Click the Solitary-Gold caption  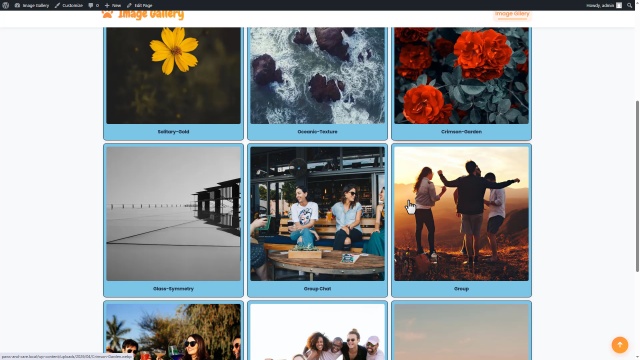(173, 132)
